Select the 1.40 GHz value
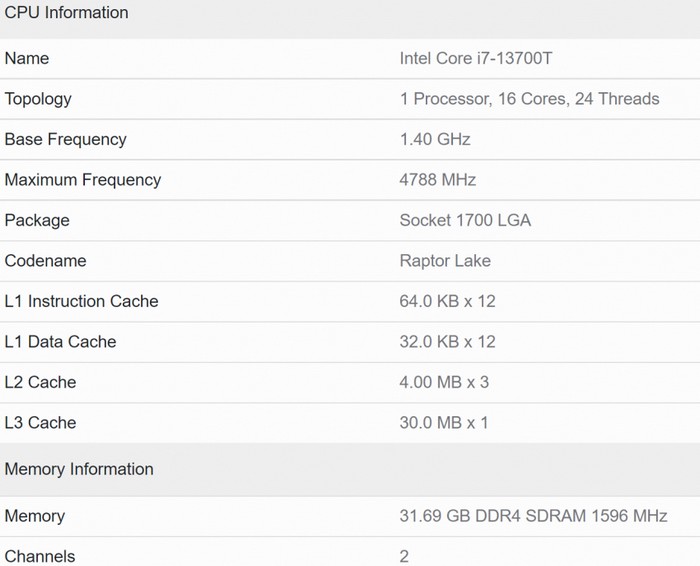The height and width of the screenshot is (566, 700). coord(435,139)
